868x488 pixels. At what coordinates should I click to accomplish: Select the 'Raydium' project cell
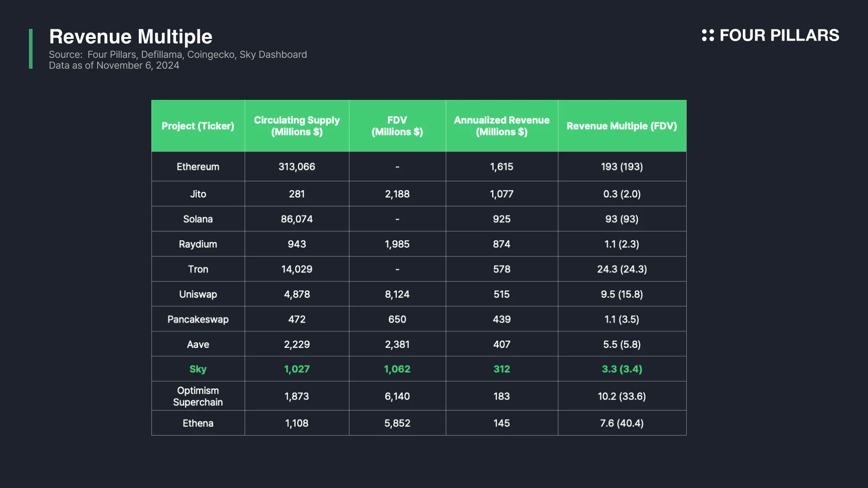coord(198,244)
